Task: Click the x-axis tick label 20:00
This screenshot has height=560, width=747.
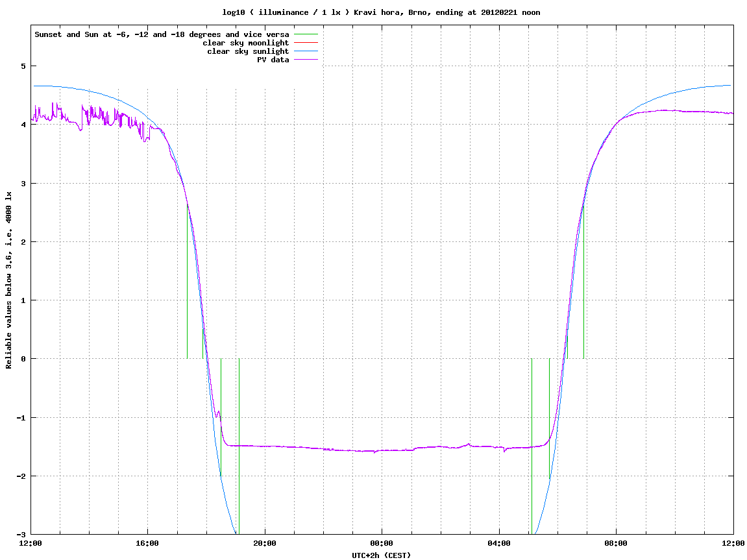Action: (265, 543)
